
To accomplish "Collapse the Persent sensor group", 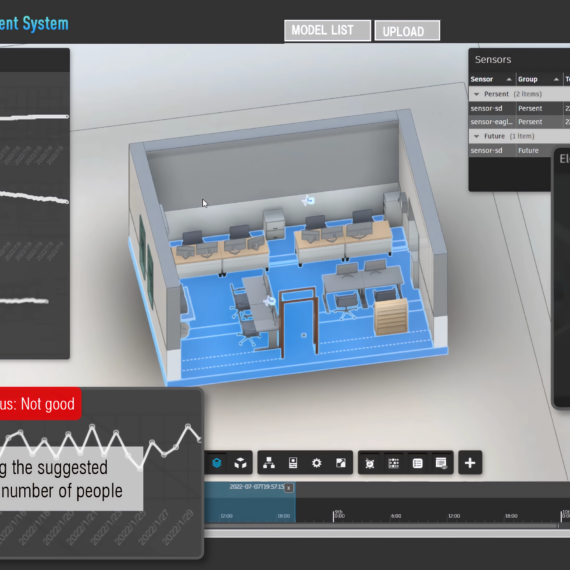I will click(476, 94).
